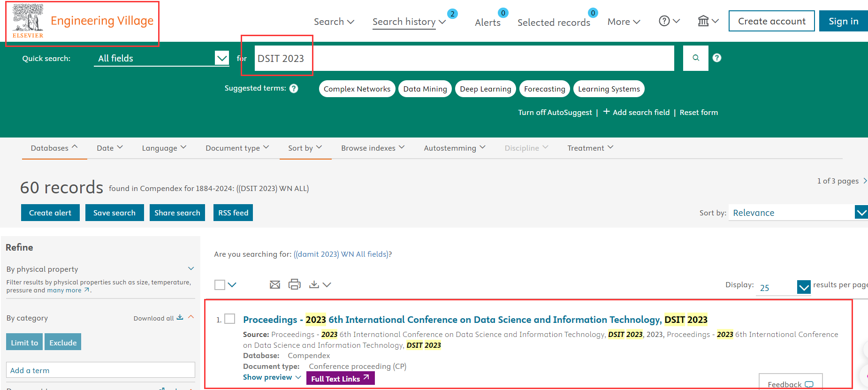
Task: Click the Elsevier Engineering Village logo
Action: pos(83,22)
